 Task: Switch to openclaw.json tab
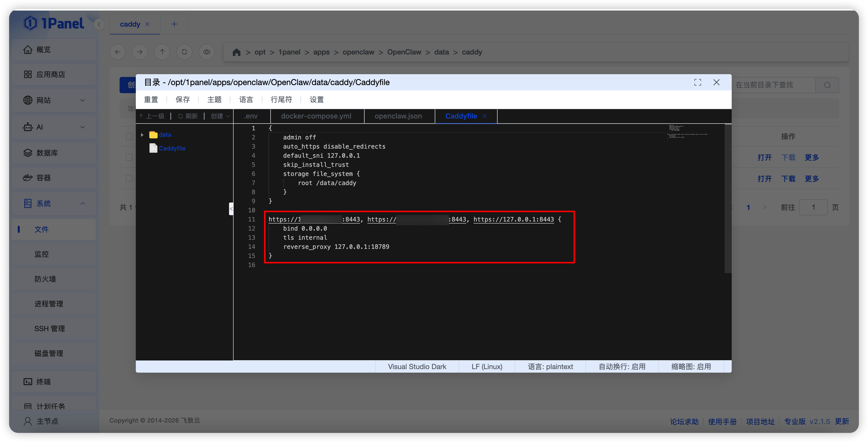[x=398, y=116]
